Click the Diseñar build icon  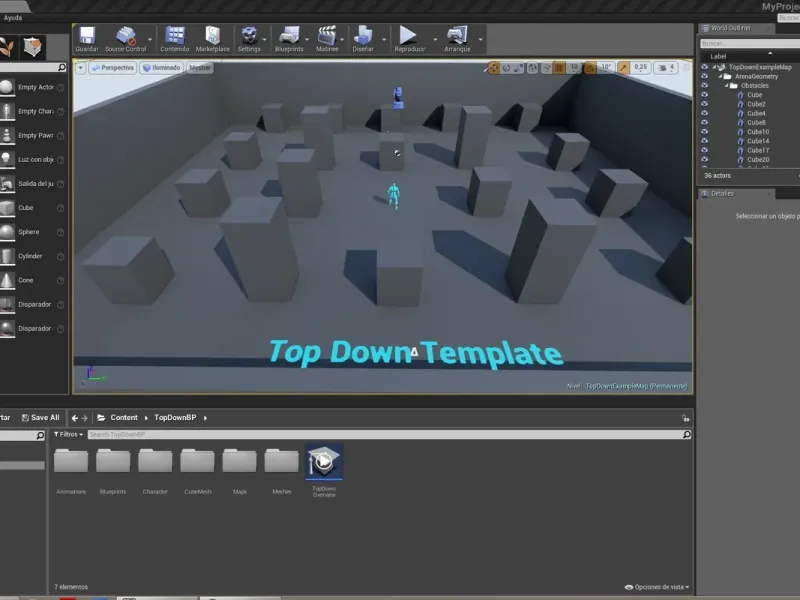click(x=363, y=39)
